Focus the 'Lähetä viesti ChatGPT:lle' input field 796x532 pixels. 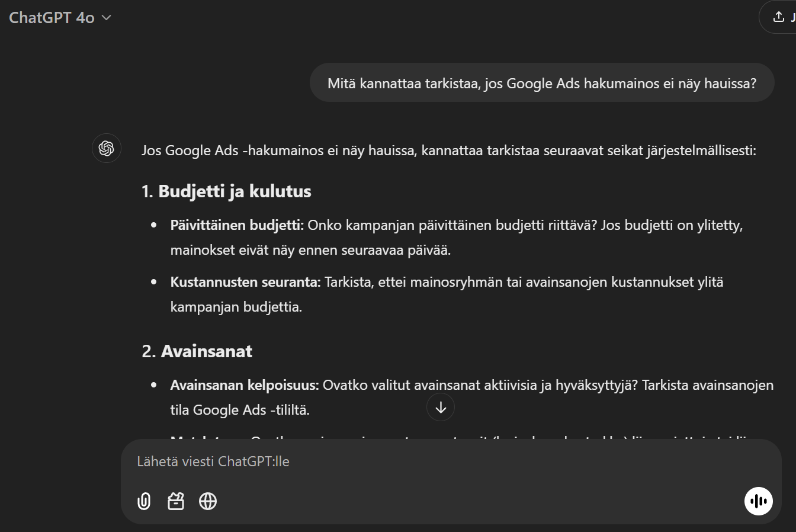click(x=450, y=462)
